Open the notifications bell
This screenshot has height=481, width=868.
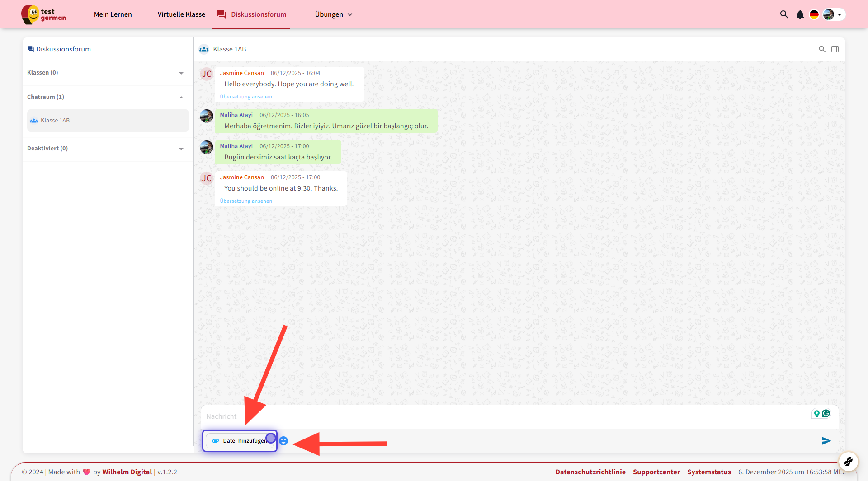[x=800, y=14]
